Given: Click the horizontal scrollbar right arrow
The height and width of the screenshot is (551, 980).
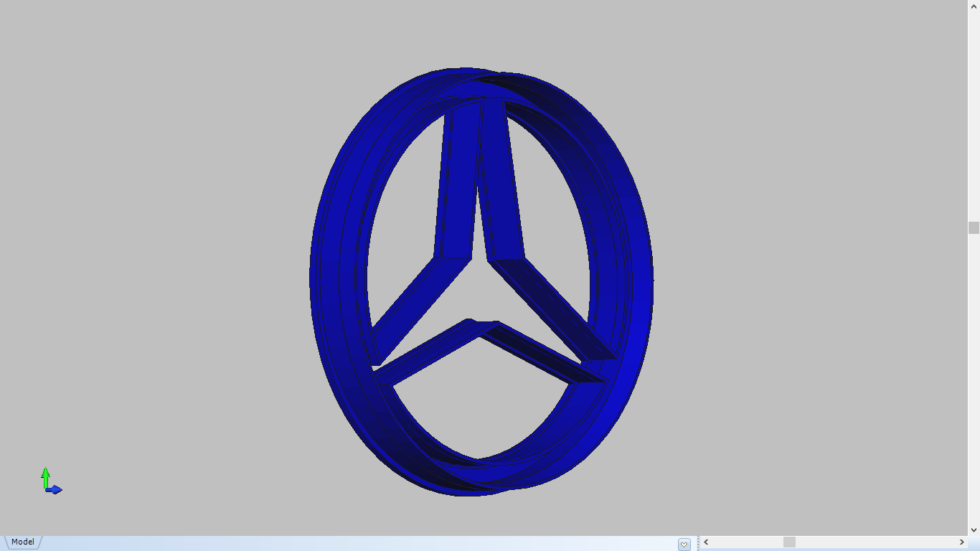Looking at the screenshot, I should 962,542.
